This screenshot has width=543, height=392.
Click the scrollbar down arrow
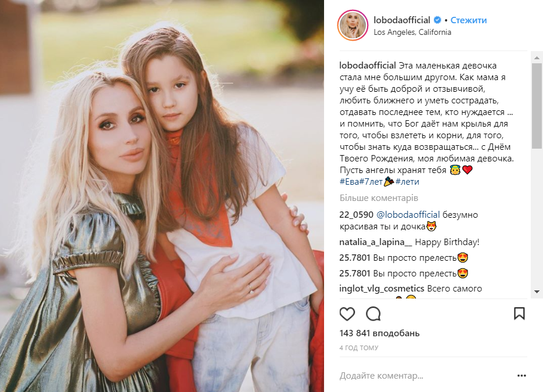537,292
